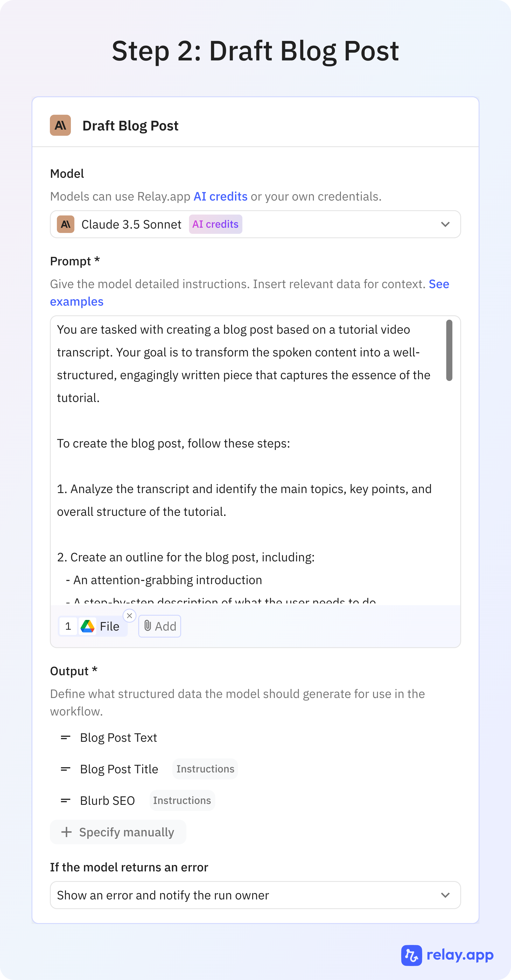511x980 pixels.
Task: Click the Instructions tag next to Blurb SEO
Action: [x=182, y=800]
